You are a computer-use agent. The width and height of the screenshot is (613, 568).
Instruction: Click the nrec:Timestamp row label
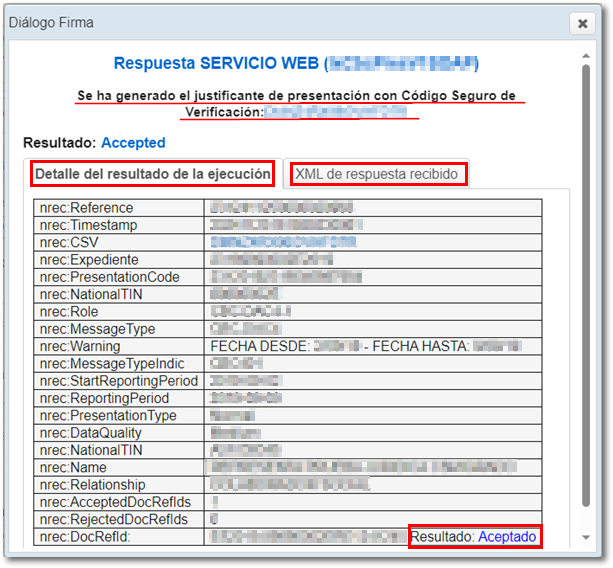86,225
